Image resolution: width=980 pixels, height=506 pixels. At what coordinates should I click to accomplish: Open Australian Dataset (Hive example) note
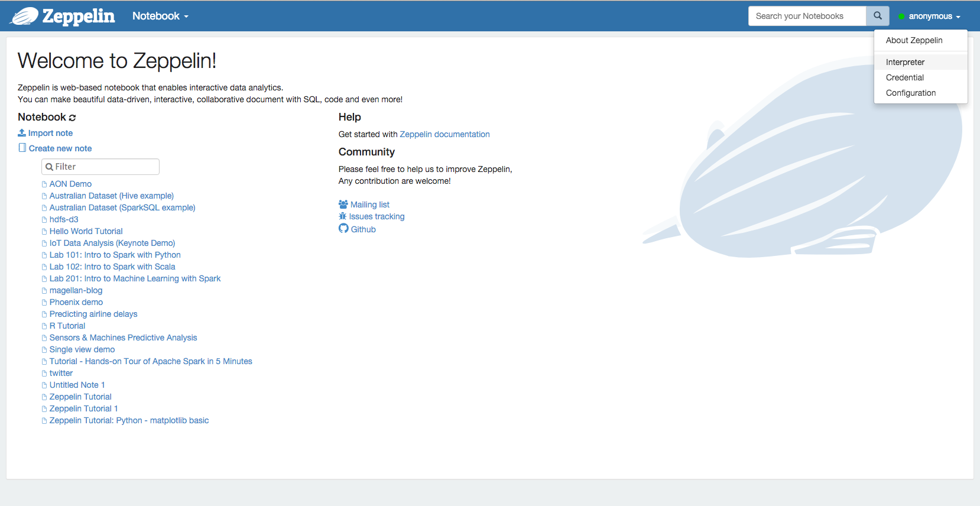click(x=112, y=196)
